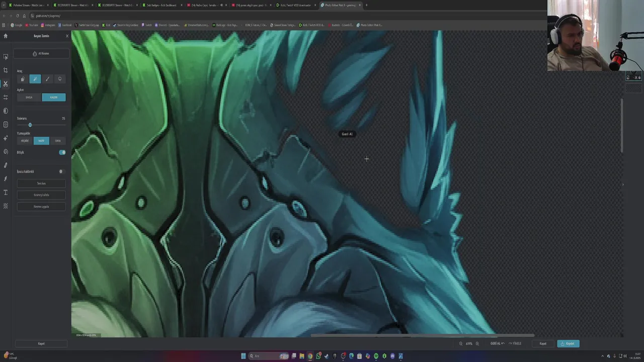
Task: Choose the draw brush tool under Araç
Action: [x=47, y=79]
